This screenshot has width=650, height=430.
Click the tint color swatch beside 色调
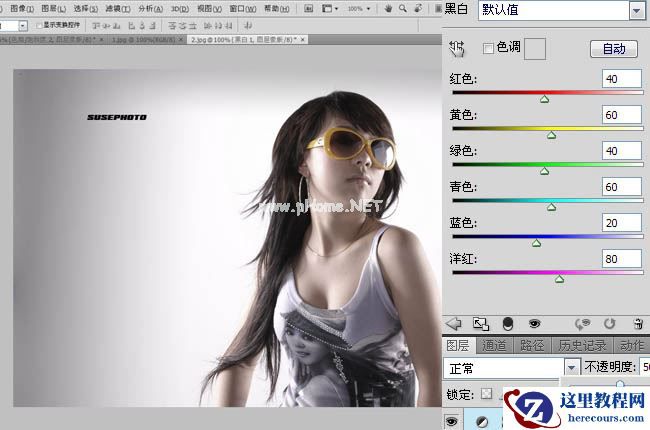tap(534, 49)
